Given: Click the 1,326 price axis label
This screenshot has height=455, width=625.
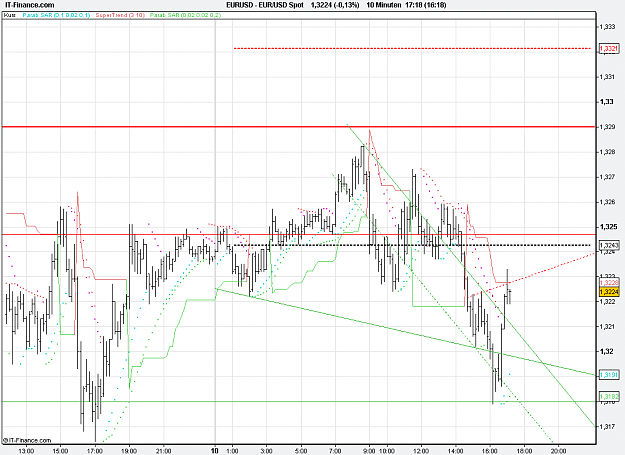Looking at the screenshot, I should click(607, 202).
